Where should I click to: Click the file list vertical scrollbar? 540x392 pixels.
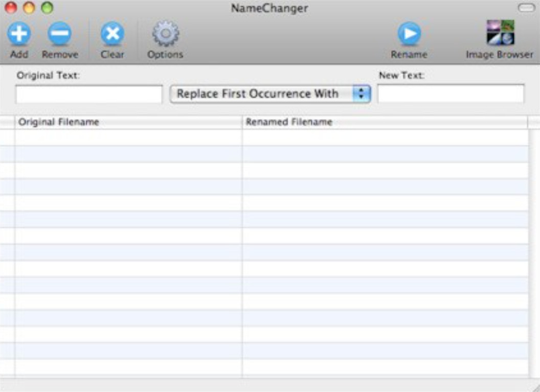click(x=534, y=253)
